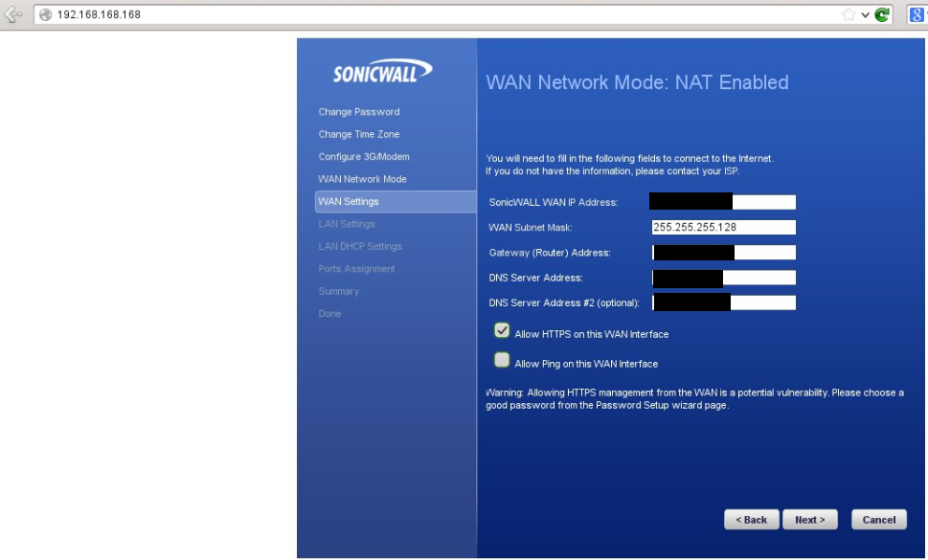Click the Google search engine icon
The width and height of the screenshot is (928, 560).
[x=916, y=14]
